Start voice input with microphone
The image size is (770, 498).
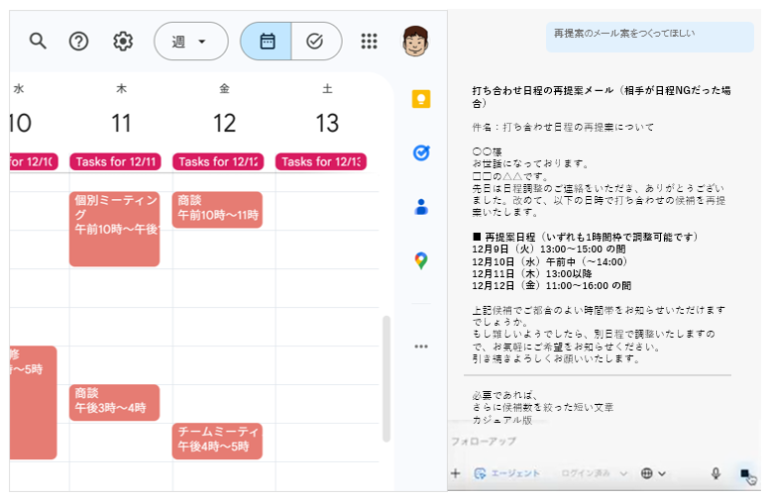[715, 473]
